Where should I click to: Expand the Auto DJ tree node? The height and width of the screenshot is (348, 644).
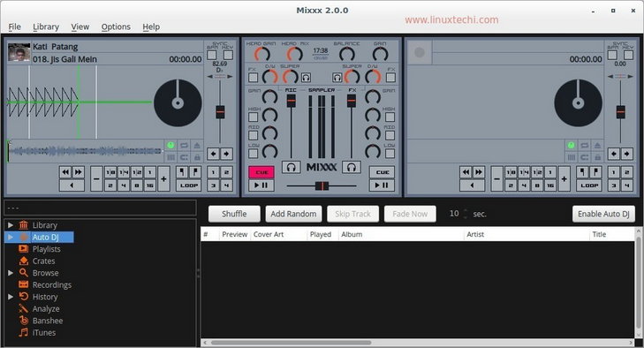11,237
